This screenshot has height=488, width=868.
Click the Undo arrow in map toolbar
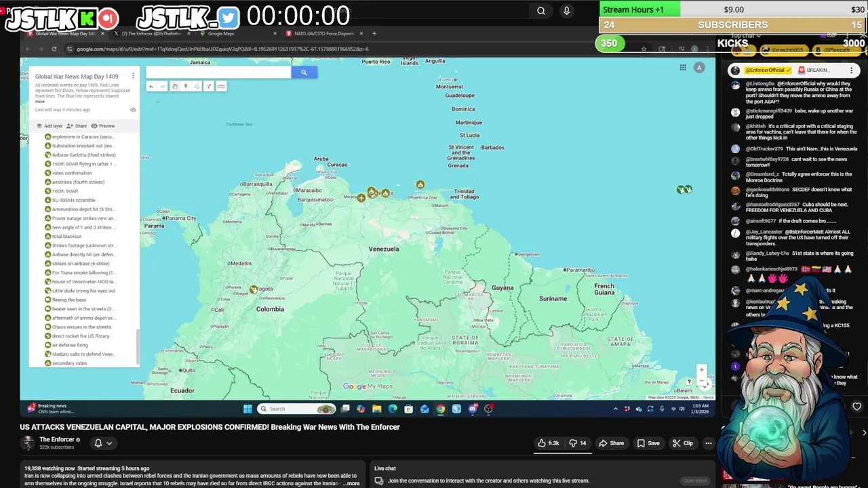point(151,86)
